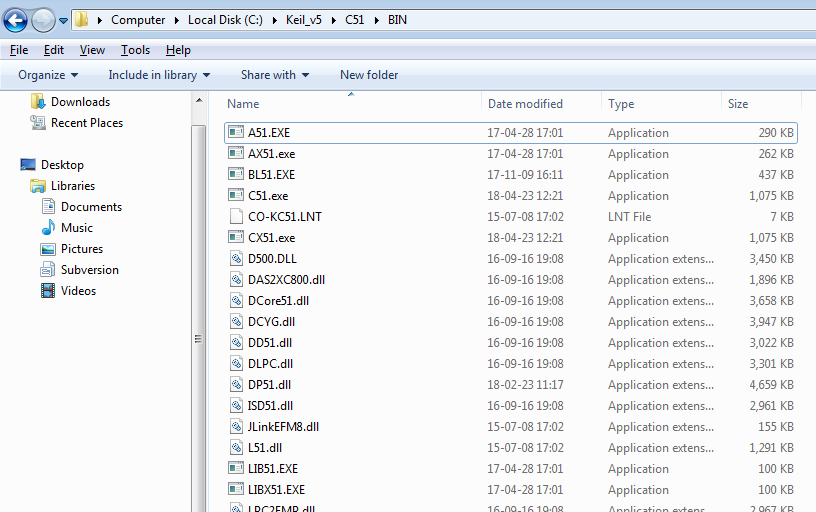
Task: Select the A51.EXE application icon
Action: [x=236, y=133]
